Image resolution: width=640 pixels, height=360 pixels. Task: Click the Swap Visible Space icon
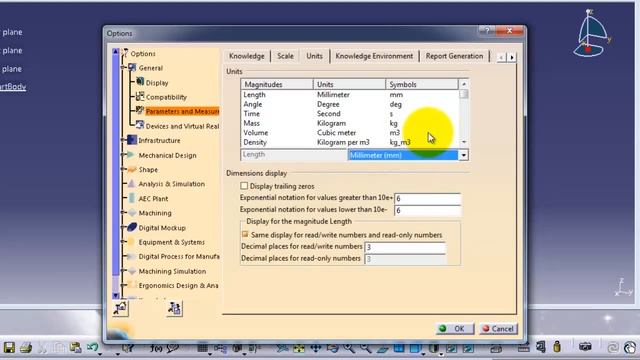point(468,348)
